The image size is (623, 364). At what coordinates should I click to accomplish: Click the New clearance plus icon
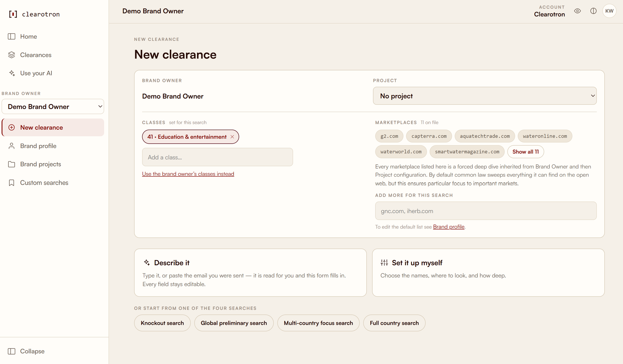pyautogui.click(x=12, y=127)
